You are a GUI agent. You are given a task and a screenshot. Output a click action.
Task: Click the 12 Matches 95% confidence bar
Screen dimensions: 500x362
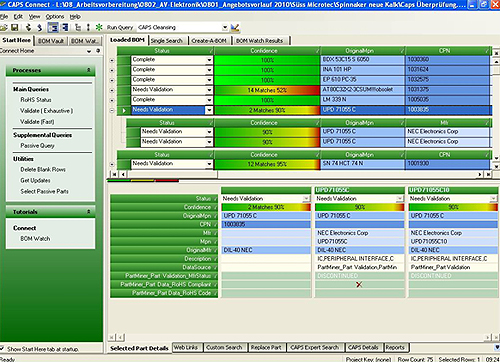point(267,164)
